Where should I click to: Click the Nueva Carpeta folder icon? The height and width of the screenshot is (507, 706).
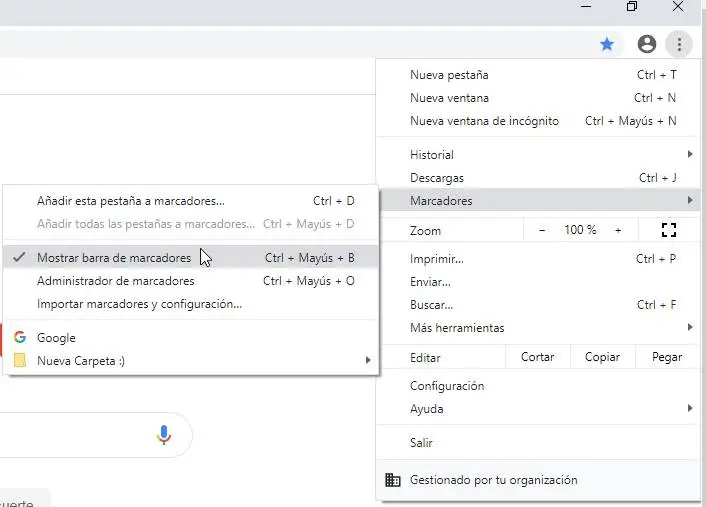20,360
